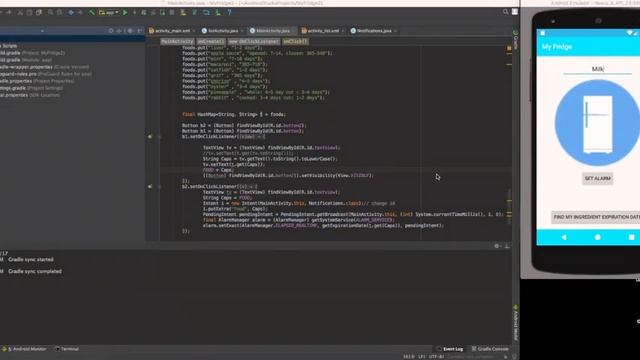Click the Debug app toolbar icon

pyautogui.click(x=143, y=13)
